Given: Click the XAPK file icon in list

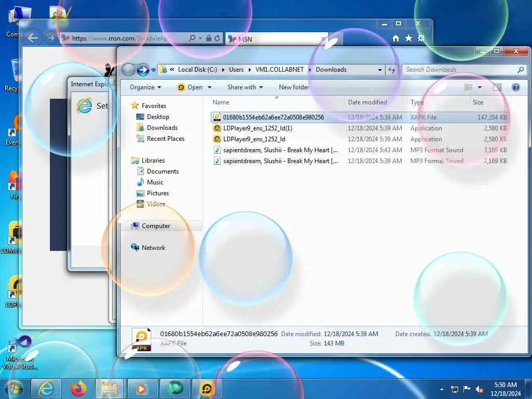Looking at the screenshot, I should (217, 117).
